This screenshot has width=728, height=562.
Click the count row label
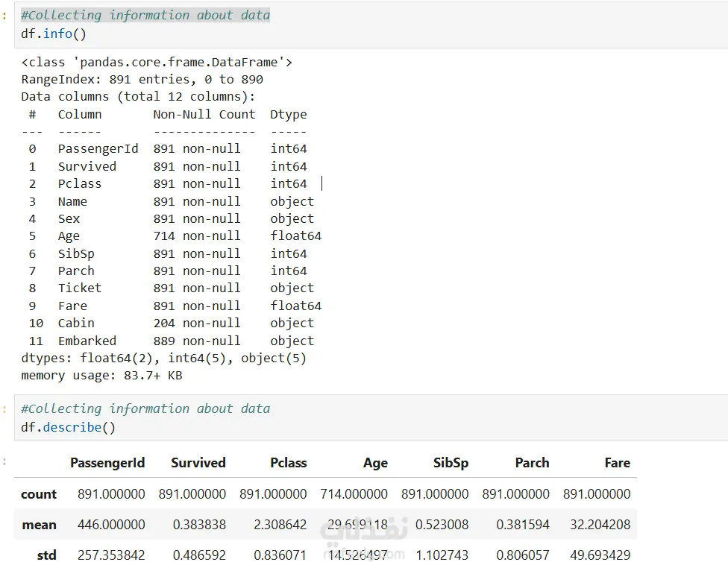pos(39,494)
